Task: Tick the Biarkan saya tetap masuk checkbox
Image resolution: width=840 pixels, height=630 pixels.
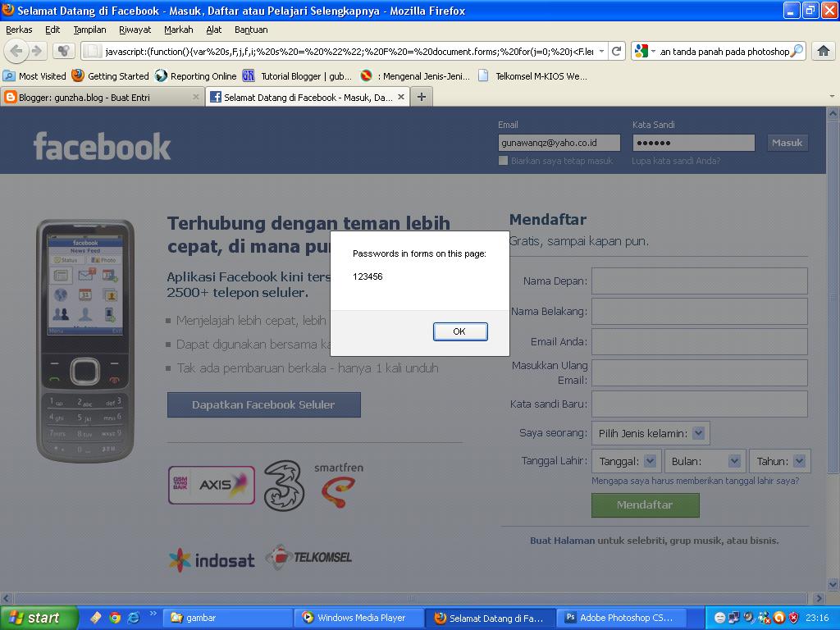Action: click(503, 161)
